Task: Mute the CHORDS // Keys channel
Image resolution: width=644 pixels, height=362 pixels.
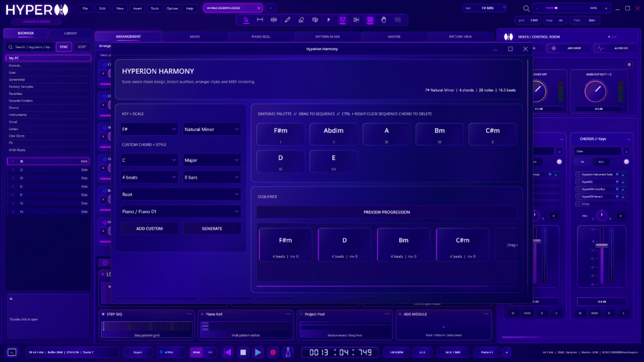Action: (580, 313)
